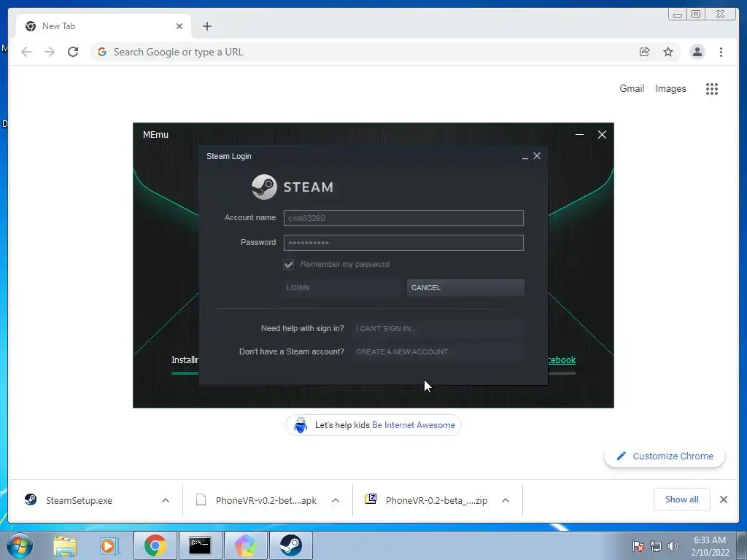The width and height of the screenshot is (747, 560).
Task: Bookmark this tab with the star icon
Action: [x=668, y=52]
